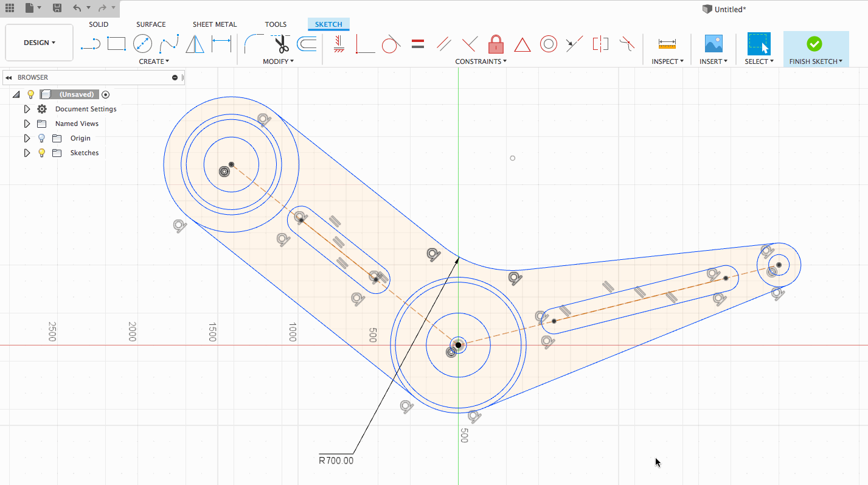The height and width of the screenshot is (485, 868).
Task: Click the R700.00 radius dimension label
Action: (x=336, y=461)
